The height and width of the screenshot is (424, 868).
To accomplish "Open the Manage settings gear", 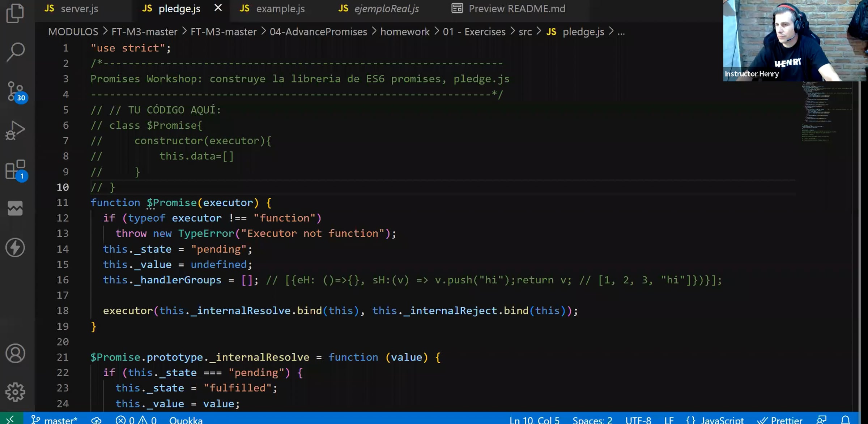I will (15, 392).
